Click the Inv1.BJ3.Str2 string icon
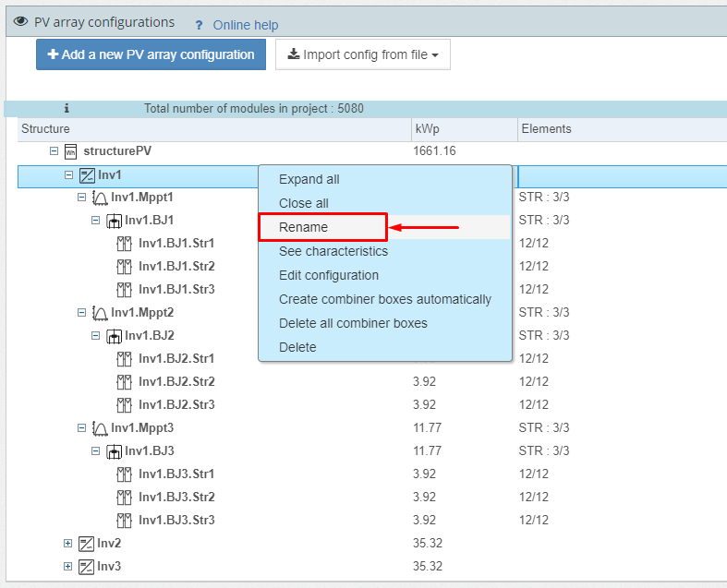 125,498
